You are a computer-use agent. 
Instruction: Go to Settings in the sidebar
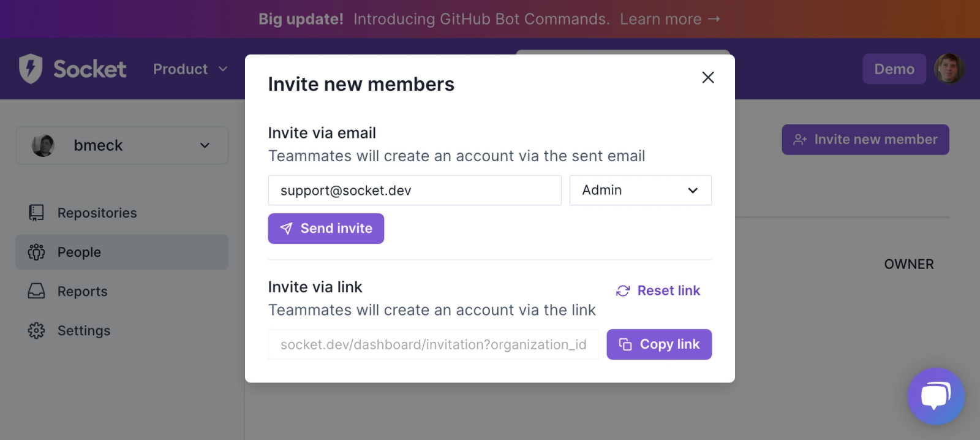tap(83, 330)
